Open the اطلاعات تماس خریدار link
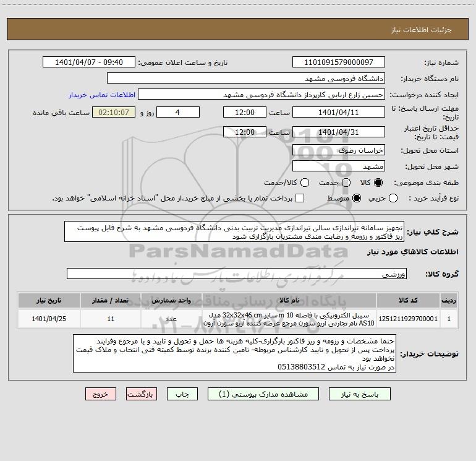Screen dimensions: 476x461 [102, 95]
